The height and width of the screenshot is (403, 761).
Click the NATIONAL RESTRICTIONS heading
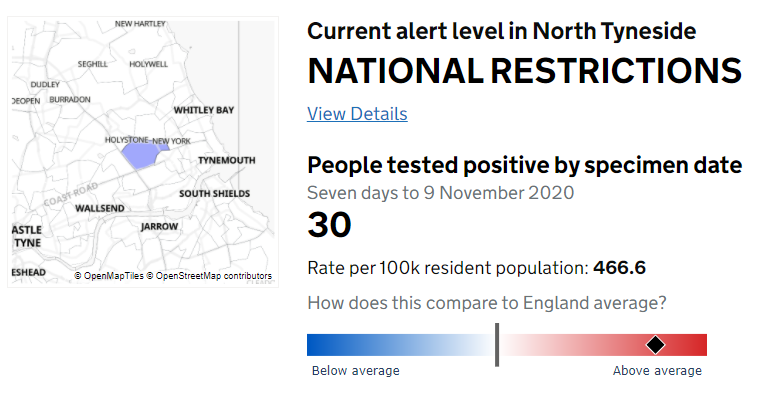[x=524, y=72]
